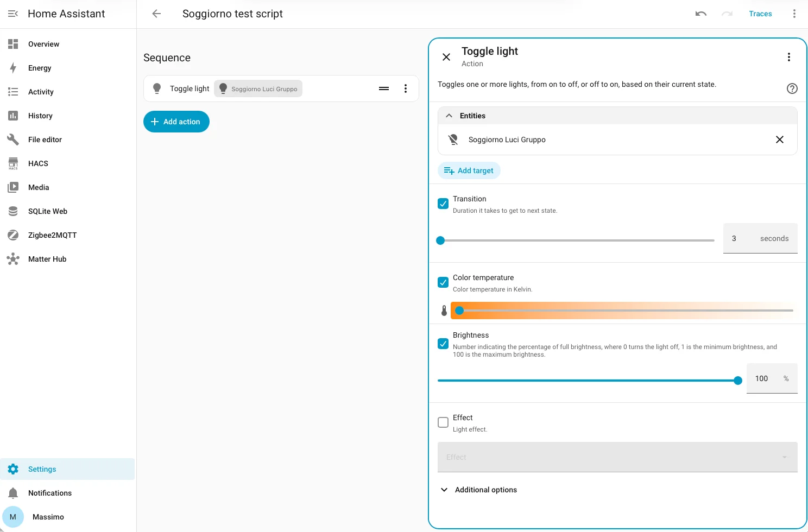Open the action panel's three-dot menu
The height and width of the screenshot is (532, 808).
pos(789,57)
